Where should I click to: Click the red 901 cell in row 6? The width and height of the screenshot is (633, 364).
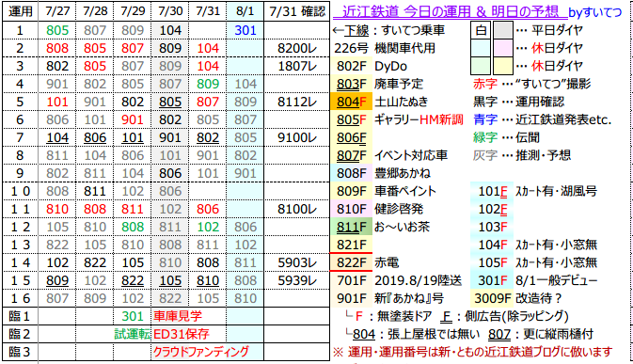133,119
